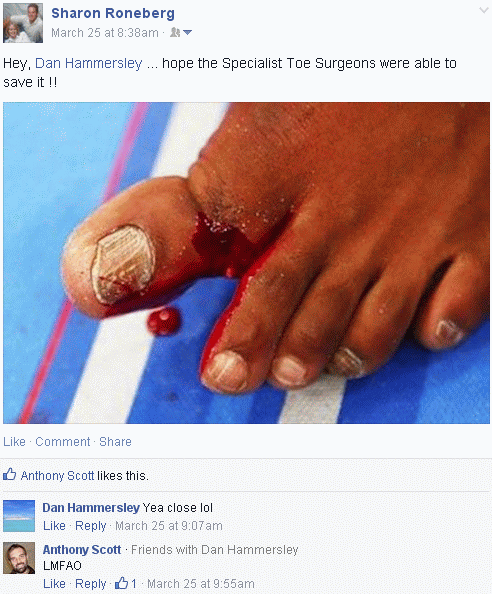Image resolution: width=492 pixels, height=594 pixels.
Task: Click the Sharon Roneberg name link
Action: point(113,13)
